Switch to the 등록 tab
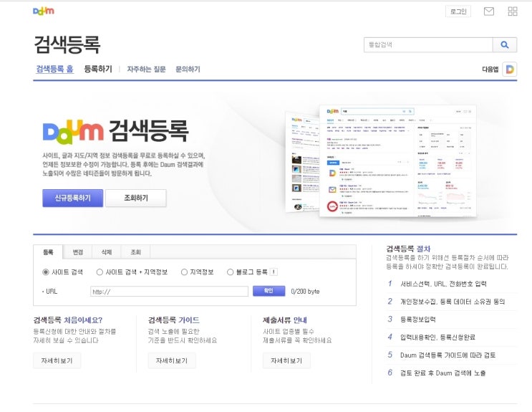This screenshot has height=412, width=532. tap(48, 252)
